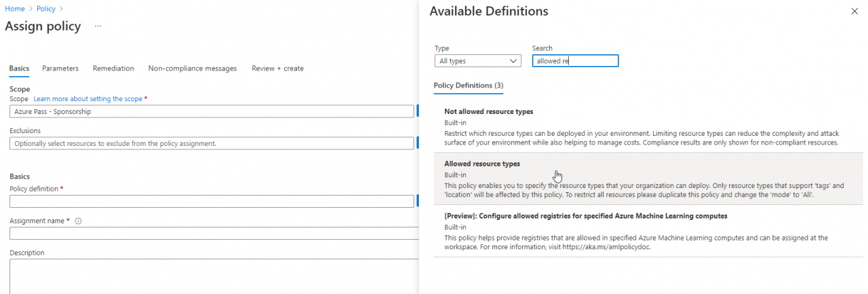Select the Policy Definitions (3) tab
Viewport: 868px width, 294px height.
[x=468, y=86]
